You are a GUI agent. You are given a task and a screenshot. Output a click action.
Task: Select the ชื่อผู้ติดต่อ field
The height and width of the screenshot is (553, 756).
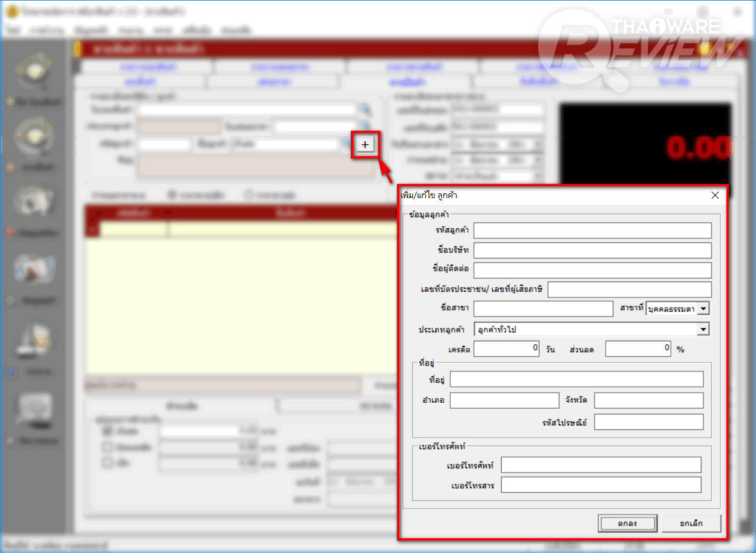593,270
